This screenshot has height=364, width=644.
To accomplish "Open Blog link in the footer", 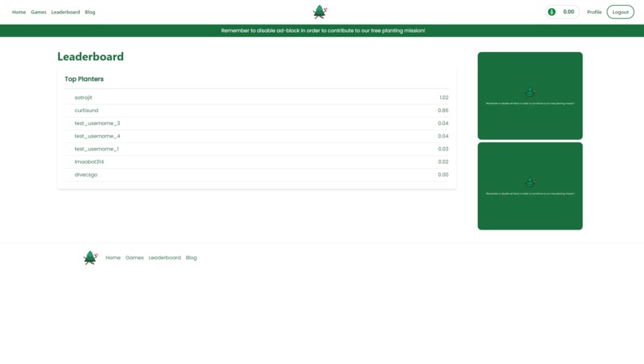I will click(x=191, y=258).
